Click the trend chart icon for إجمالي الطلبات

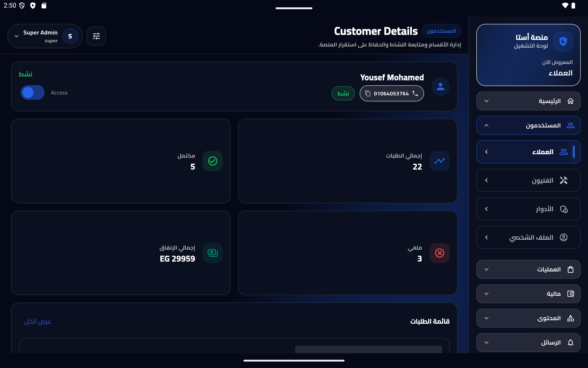(x=439, y=161)
